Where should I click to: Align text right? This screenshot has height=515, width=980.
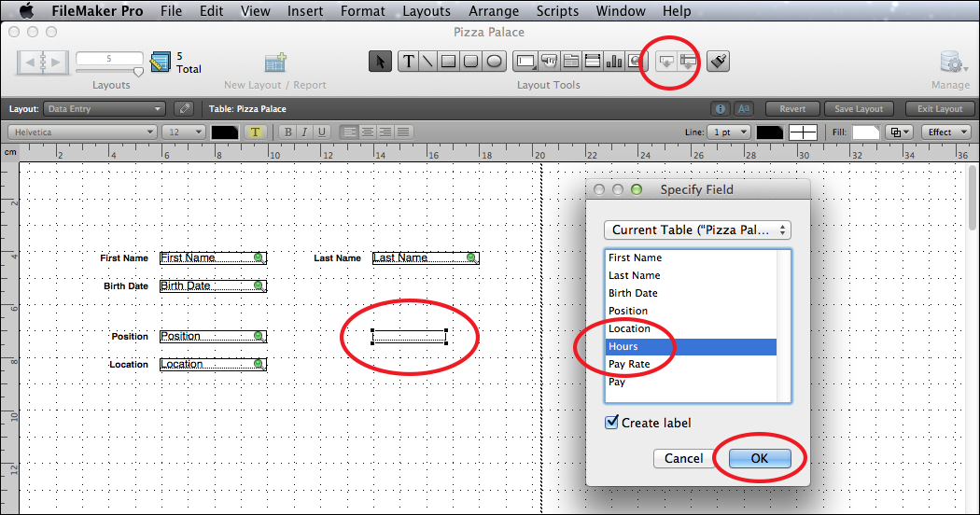click(x=385, y=132)
